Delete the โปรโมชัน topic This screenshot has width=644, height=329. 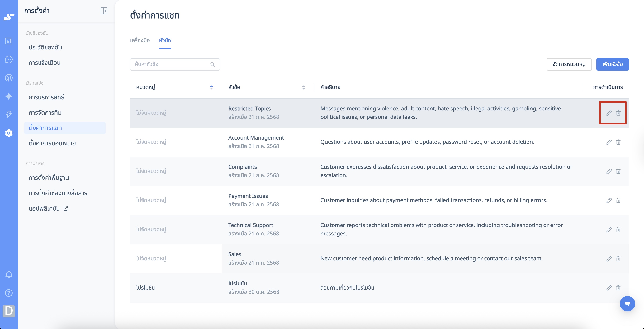(x=618, y=288)
